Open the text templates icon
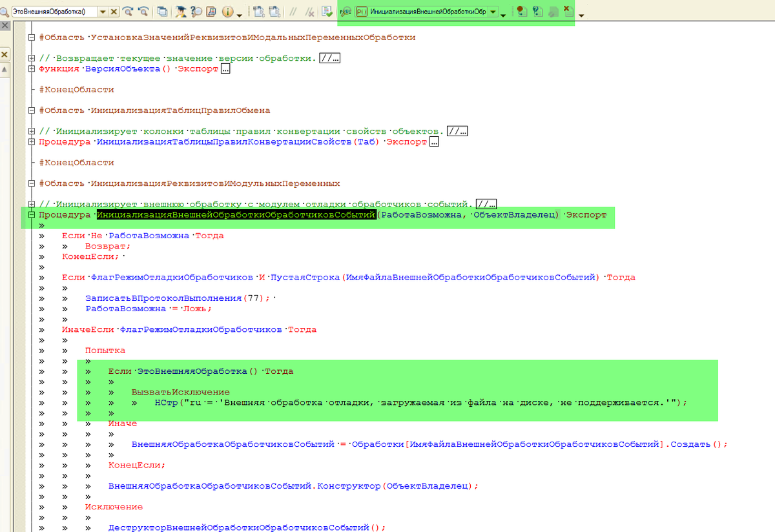 (x=211, y=12)
